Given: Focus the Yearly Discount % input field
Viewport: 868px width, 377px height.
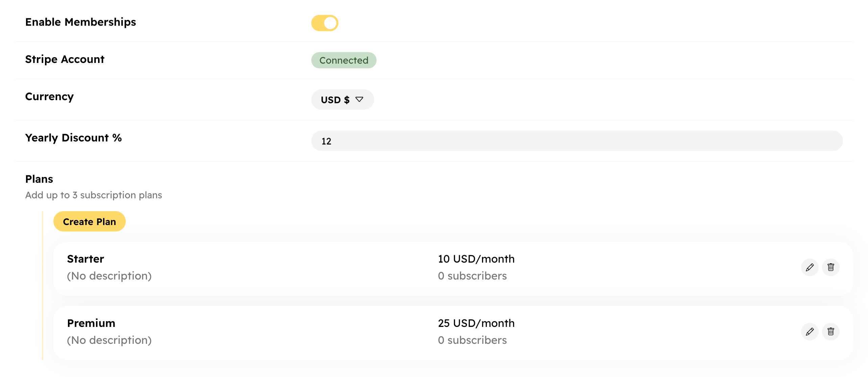Looking at the screenshot, I should point(576,141).
